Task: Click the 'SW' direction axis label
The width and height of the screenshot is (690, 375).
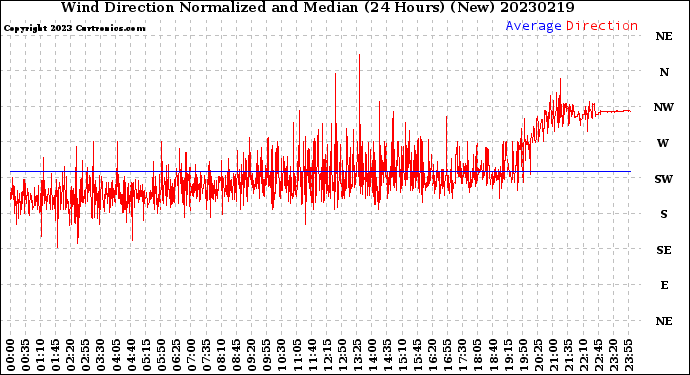Action: tap(664, 179)
